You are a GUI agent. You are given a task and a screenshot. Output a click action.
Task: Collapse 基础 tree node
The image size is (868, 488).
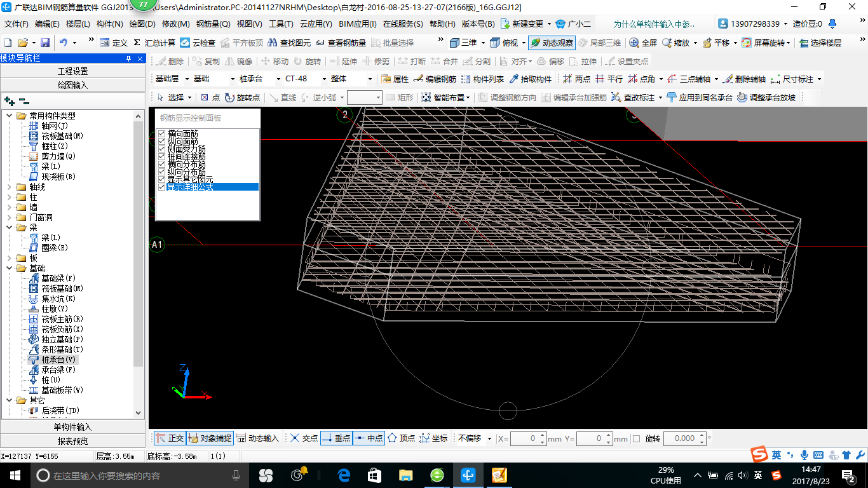[x=9, y=268]
